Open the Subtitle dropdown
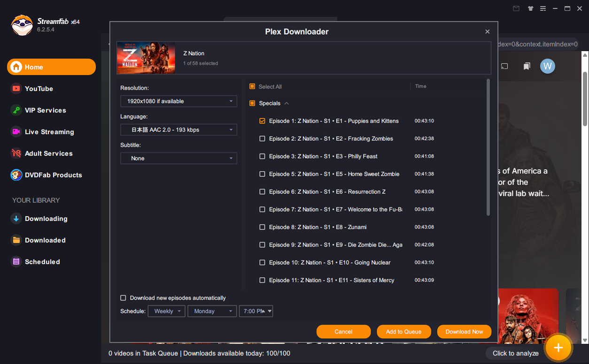The image size is (589, 364). [178, 158]
